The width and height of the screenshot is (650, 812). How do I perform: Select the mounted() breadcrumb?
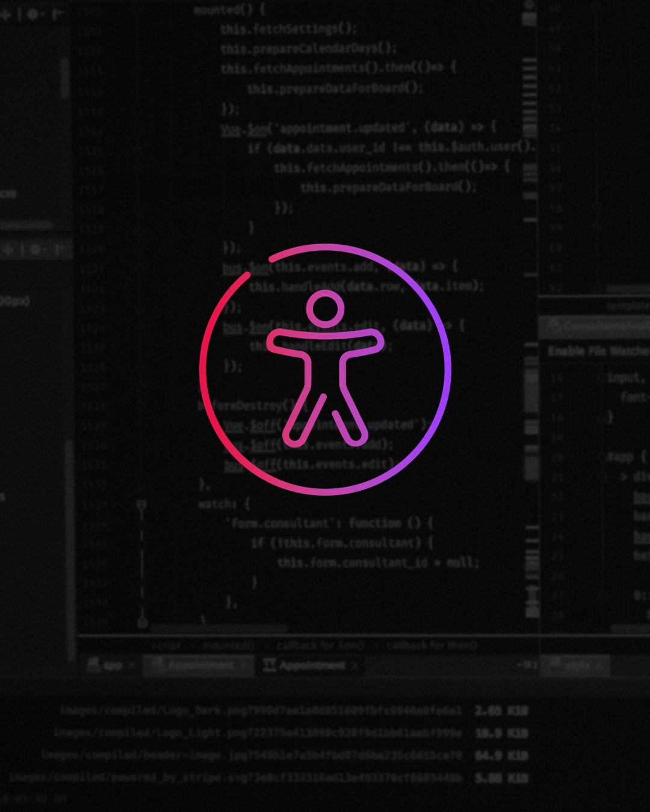point(227,645)
